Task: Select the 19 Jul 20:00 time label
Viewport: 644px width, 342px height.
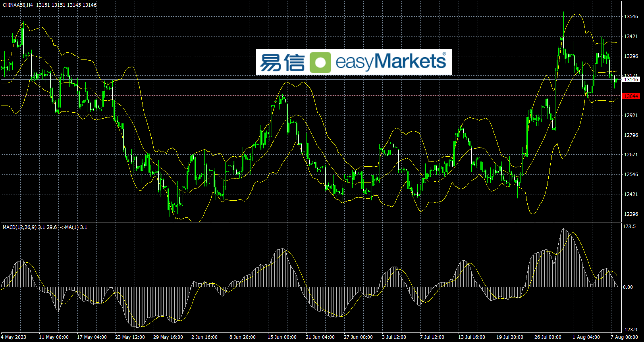Action: 510,337
